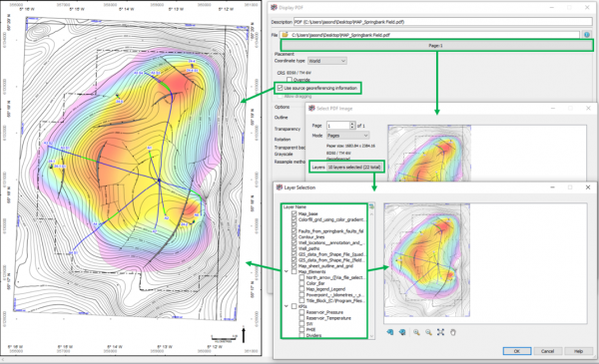Image resolution: width=599 pixels, height=364 pixels.
Task: Click the Page: 1 button
Action: 436,46
